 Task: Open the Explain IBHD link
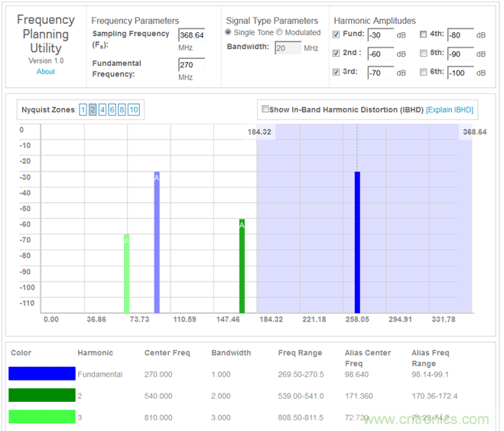[x=450, y=109]
